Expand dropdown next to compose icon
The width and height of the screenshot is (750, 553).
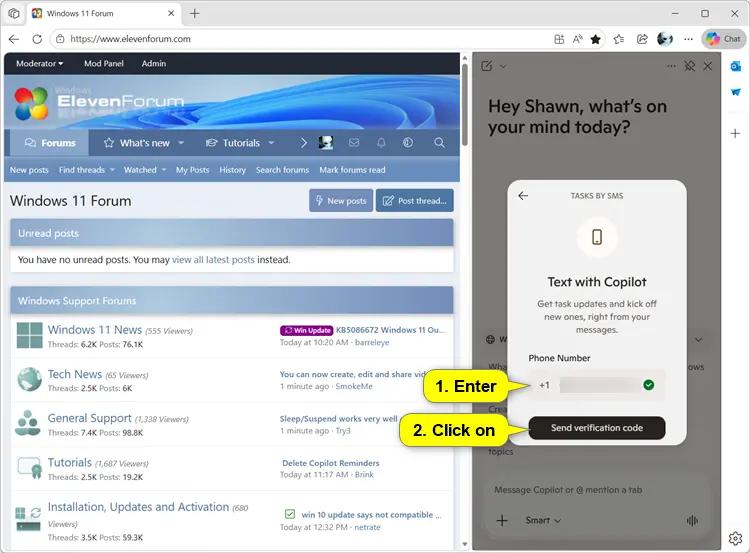(503, 66)
